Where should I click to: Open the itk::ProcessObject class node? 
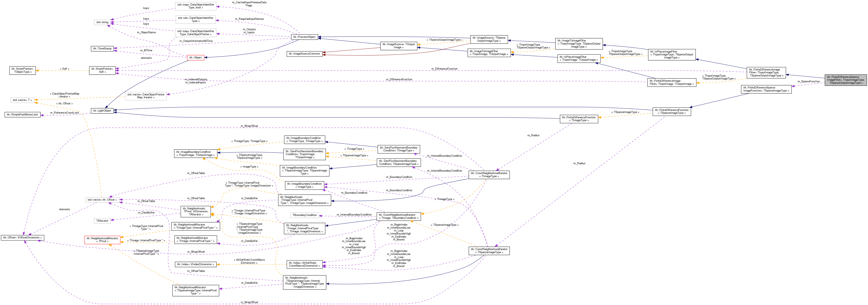[x=304, y=37]
